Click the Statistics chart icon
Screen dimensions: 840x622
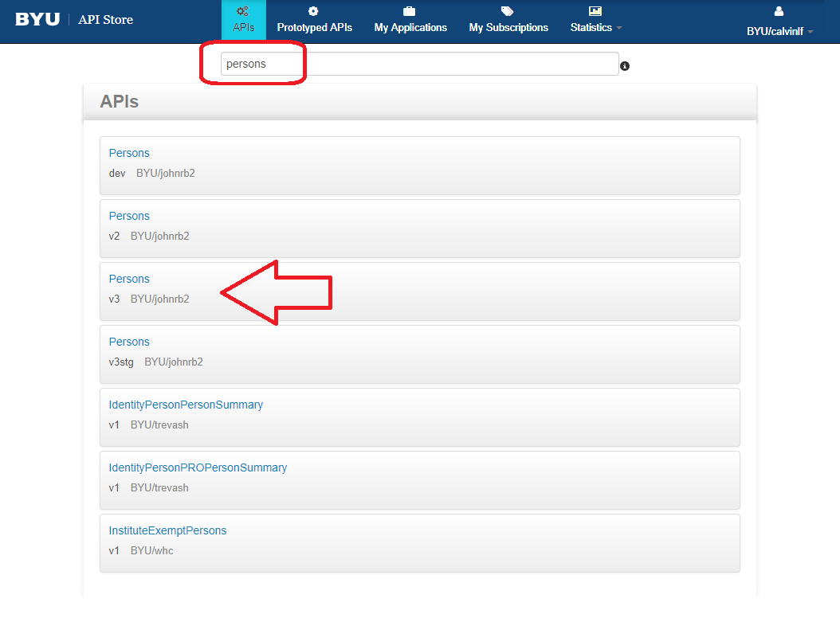[595, 11]
